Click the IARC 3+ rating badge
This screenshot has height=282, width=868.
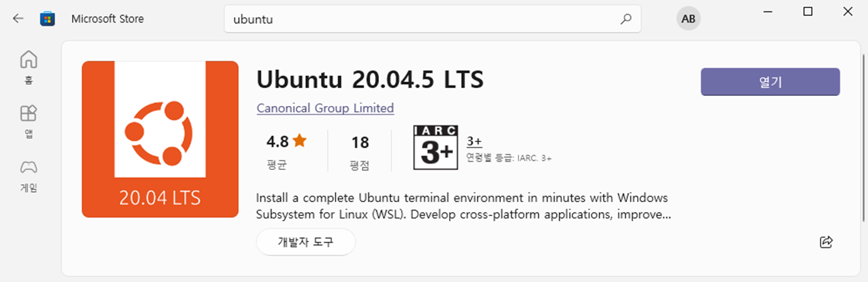click(x=436, y=147)
